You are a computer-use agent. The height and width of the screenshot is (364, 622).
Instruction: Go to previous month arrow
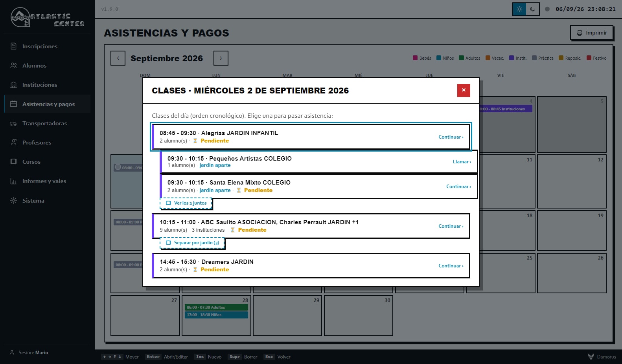point(118,58)
